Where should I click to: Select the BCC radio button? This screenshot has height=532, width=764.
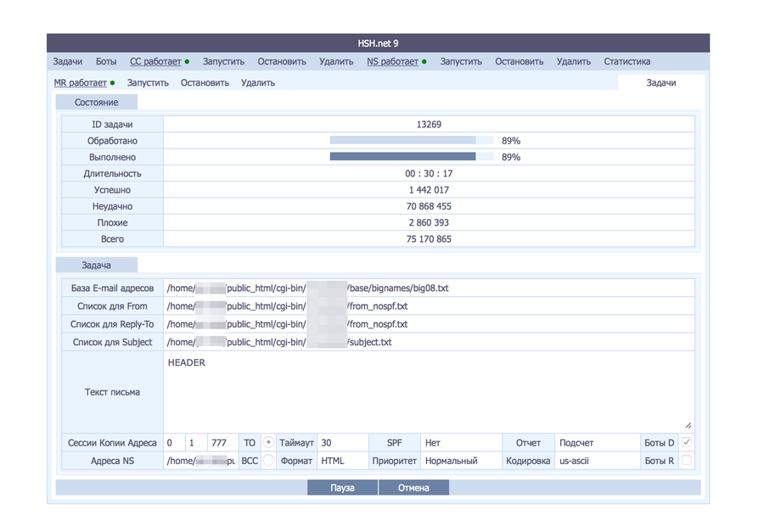click(x=268, y=460)
